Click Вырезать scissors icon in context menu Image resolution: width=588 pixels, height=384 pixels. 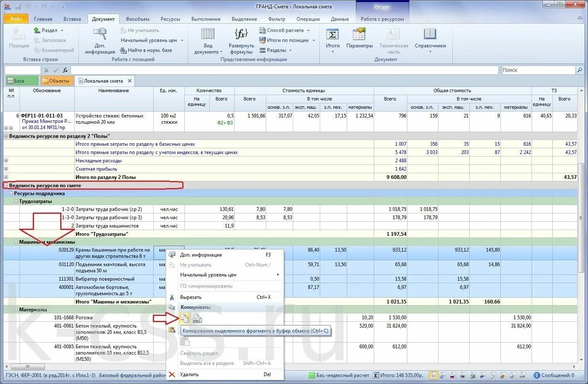(x=172, y=297)
